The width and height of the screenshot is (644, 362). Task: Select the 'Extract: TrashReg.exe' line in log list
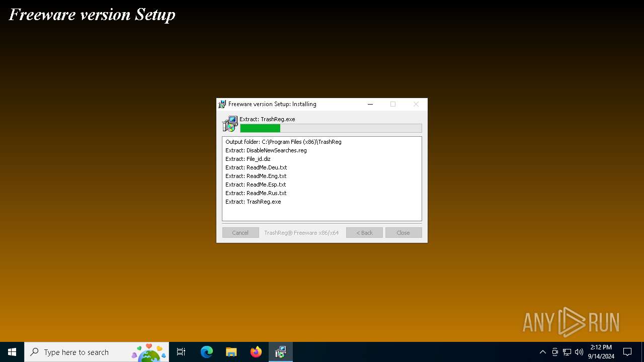(x=253, y=202)
